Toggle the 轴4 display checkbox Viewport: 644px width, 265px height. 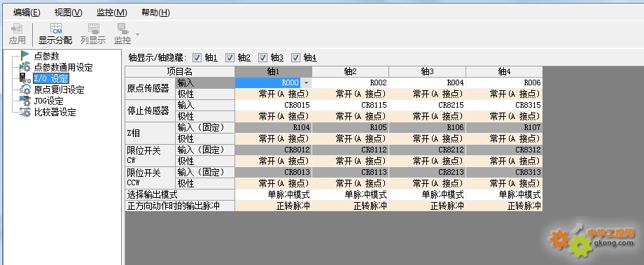(295, 57)
